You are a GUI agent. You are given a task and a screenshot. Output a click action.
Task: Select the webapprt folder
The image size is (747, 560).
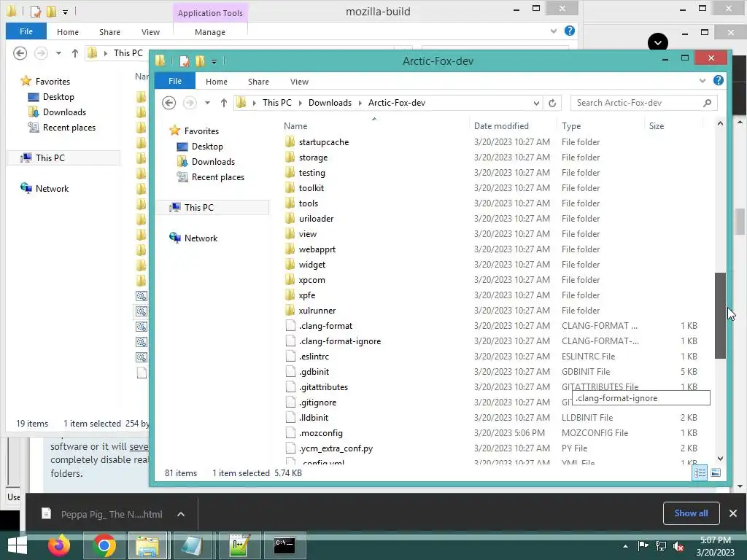317,249
